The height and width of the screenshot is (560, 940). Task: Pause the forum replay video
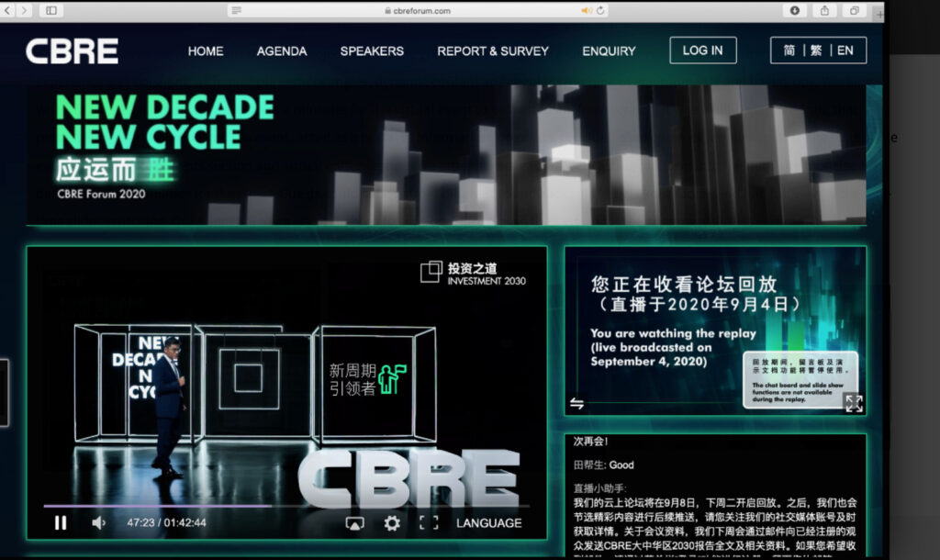[61, 523]
